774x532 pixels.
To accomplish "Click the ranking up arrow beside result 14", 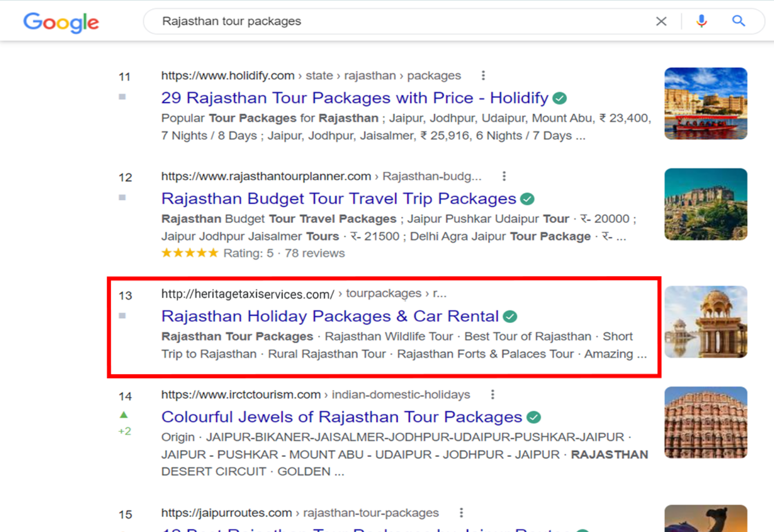I will click(124, 414).
